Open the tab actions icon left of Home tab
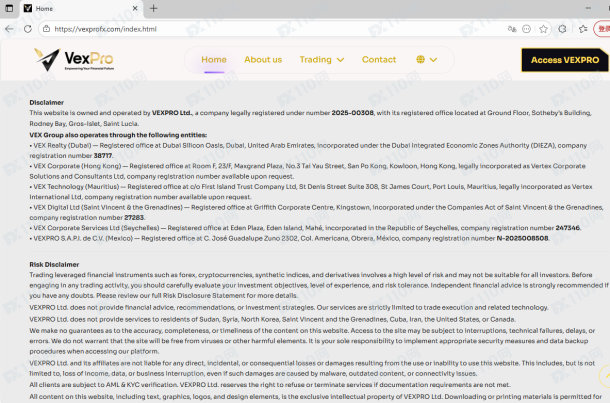Image resolution: width=610 pixels, height=403 pixels. [9, 8]
